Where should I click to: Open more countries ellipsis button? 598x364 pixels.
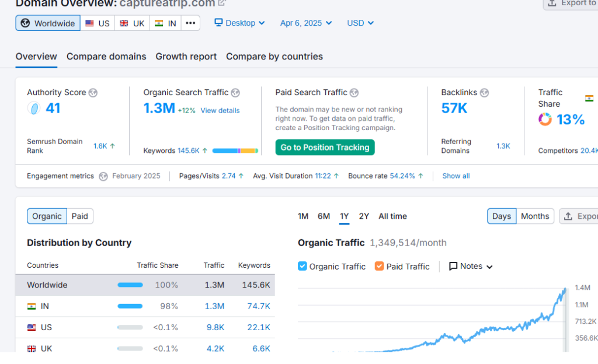[190, 23]
